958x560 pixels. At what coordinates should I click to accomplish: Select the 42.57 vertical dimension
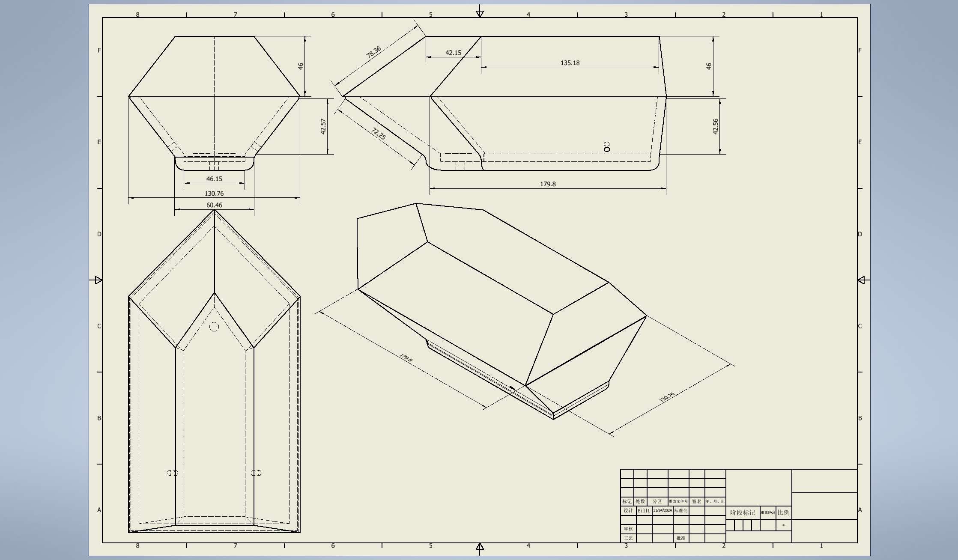coord(323,126)
